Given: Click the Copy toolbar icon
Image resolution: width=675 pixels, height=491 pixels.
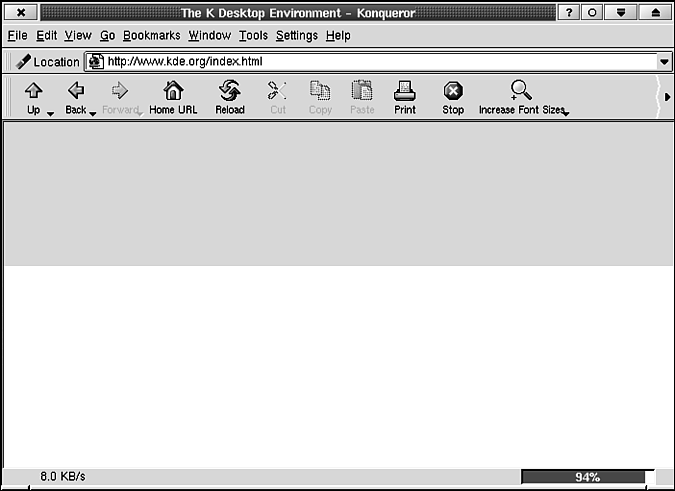Looking at the screenshot, I should click(320, 91).
